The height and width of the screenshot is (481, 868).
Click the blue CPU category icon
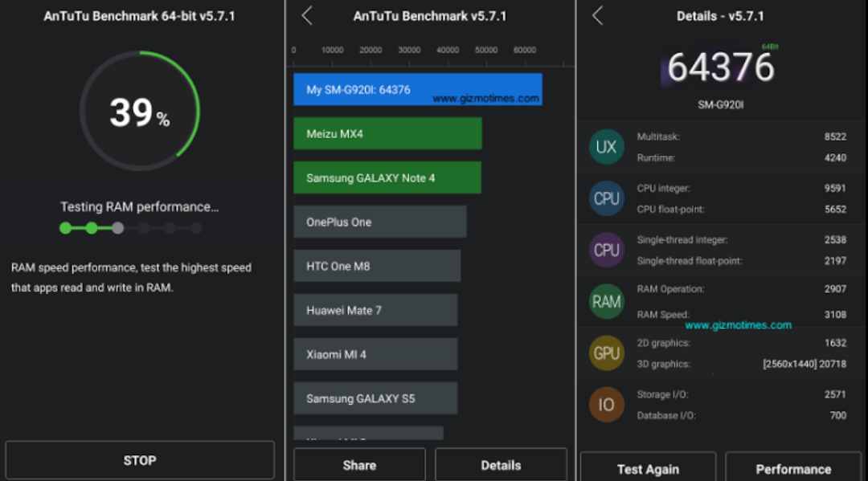pyautogui.click(x=606, y=198)
